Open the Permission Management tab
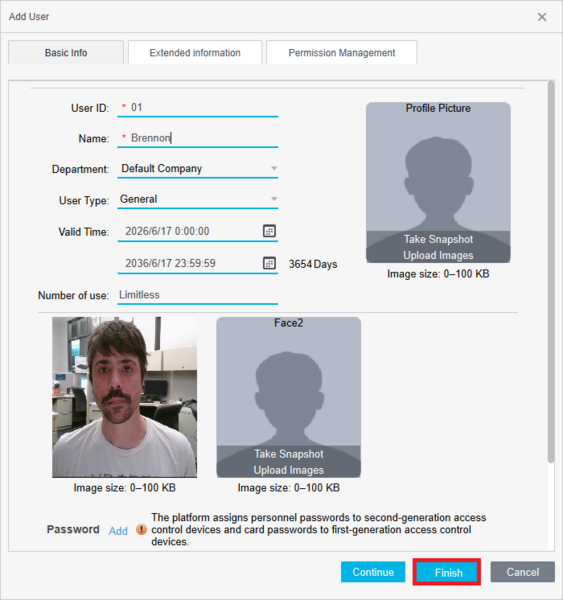 [341, 52]
